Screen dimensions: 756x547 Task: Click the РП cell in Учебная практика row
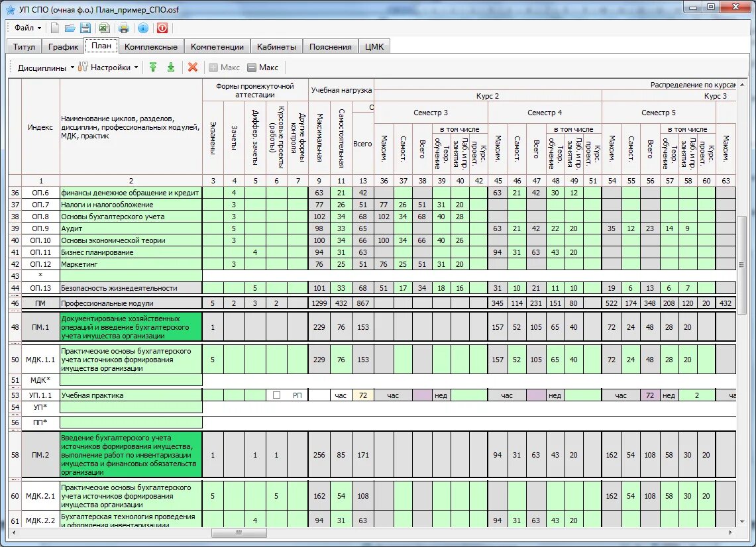tap(297, 395)
